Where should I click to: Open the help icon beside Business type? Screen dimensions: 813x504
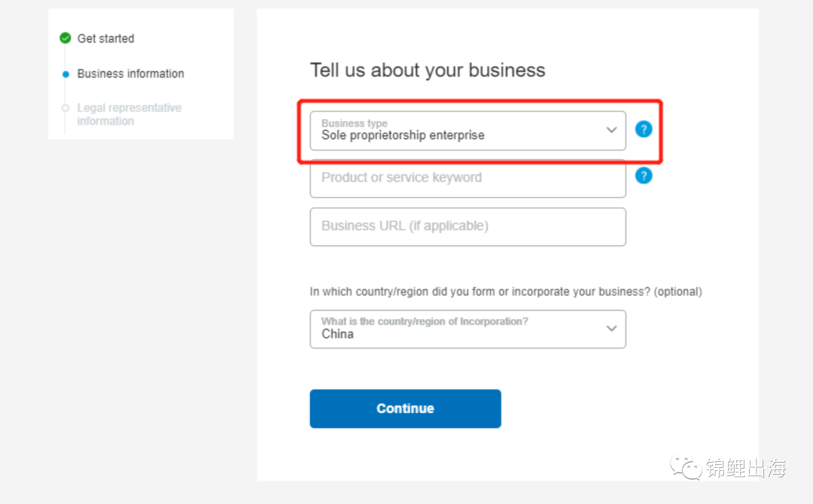tap(643, 129)
